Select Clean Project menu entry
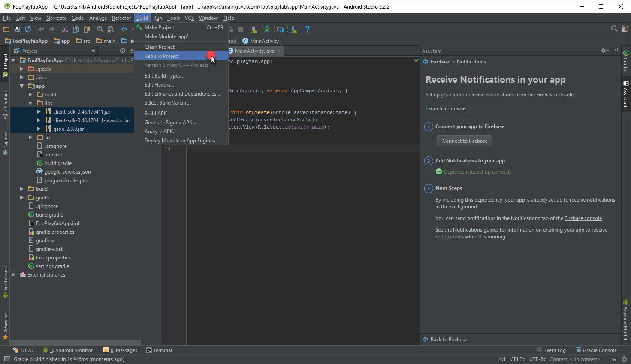Image resolution: width=631 pixels, height=364 pixels. pyautogui.click(x=181, y=47)
